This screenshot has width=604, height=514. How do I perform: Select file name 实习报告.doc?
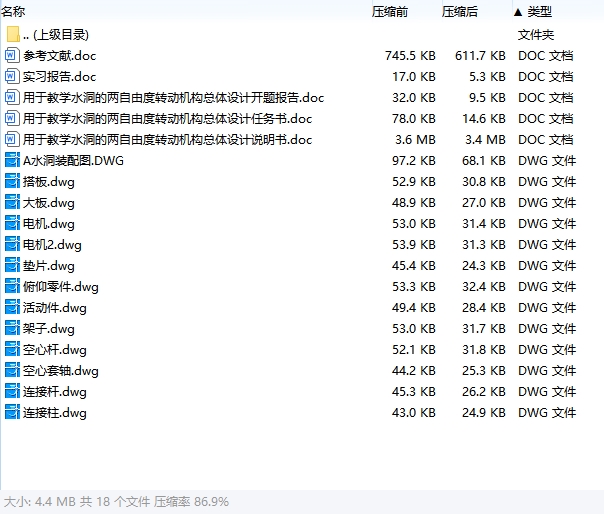pos(59,77)
